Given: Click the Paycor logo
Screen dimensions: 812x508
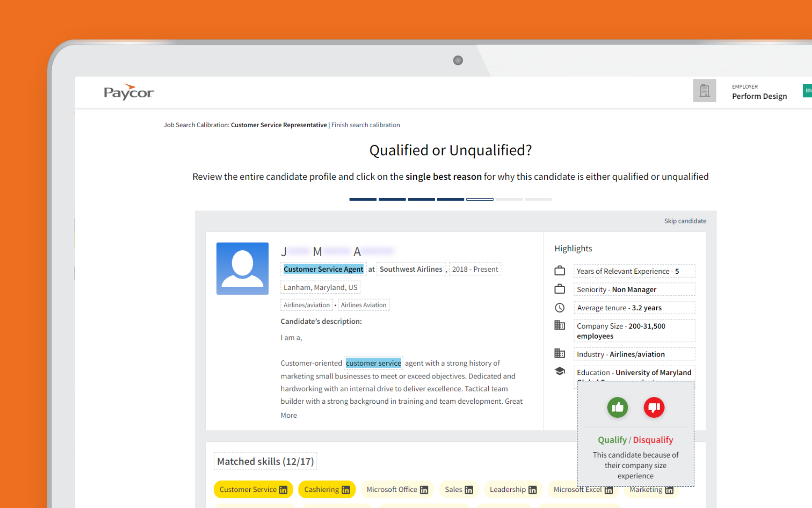Looking at the screenshot, I should click(129, 92).
